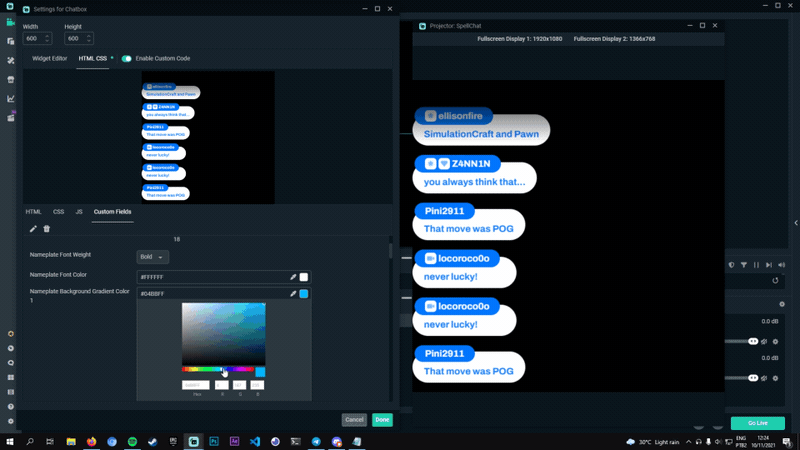Open the Highlighter clapperboard icon in the sidebar
Viewport: 800px width, 450px height.
click(x=10, y=117)
